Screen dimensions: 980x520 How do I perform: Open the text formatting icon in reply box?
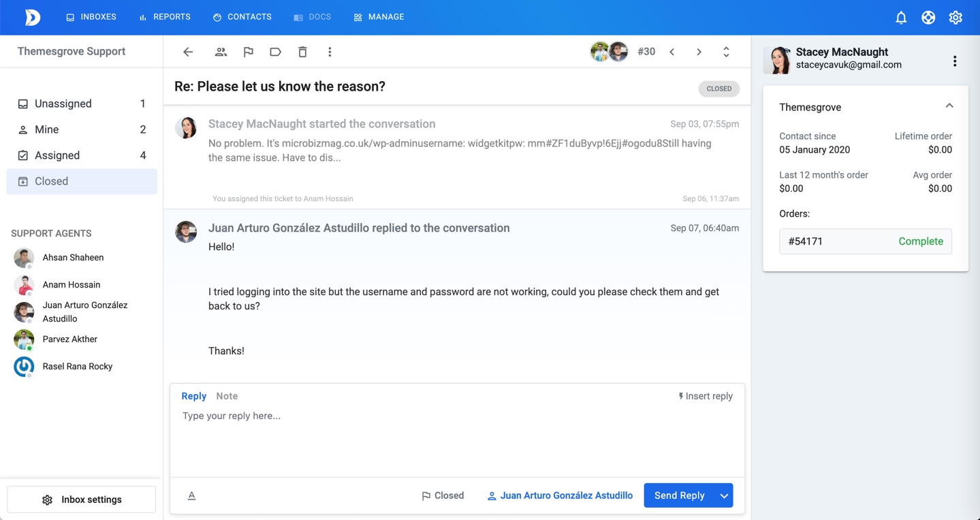(191, 495)
